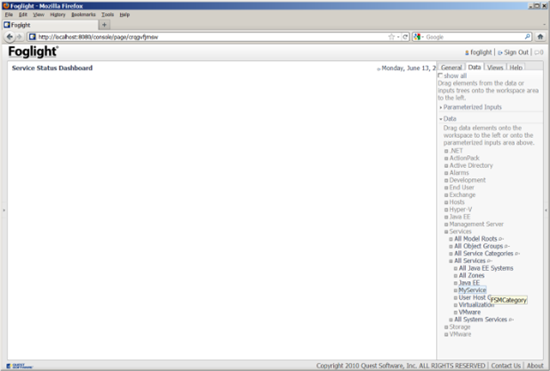Select the MyService tree item
The height and width of the screenshot is (371, 550).
click(x=472, y=290)
